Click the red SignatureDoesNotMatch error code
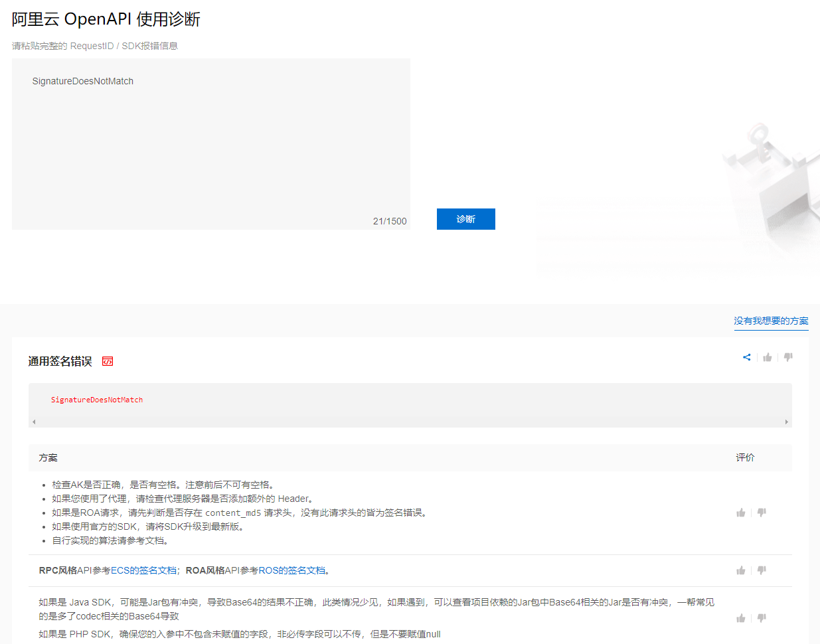 [x=97, y=400]
